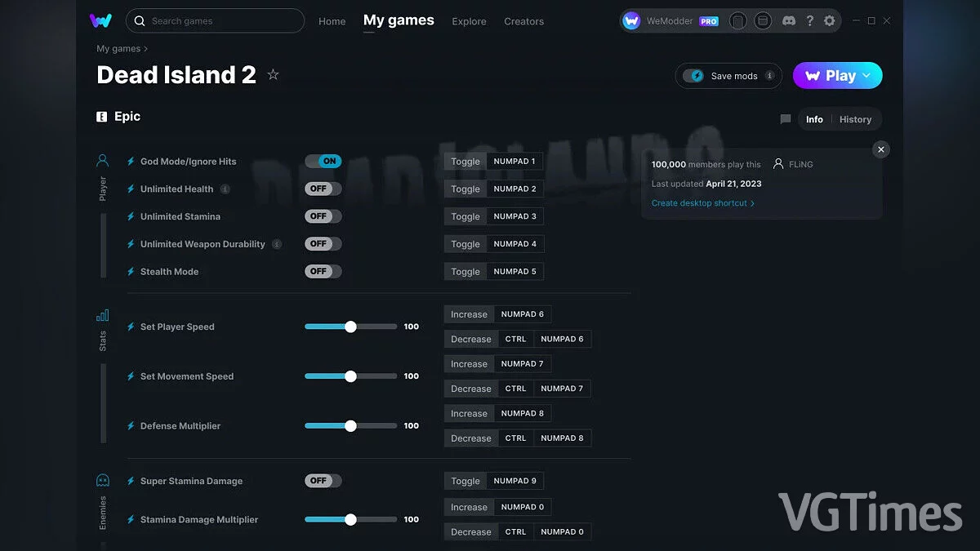
Task: Click the Toggle button for NUMPAD 5
Action: point(465,272)
